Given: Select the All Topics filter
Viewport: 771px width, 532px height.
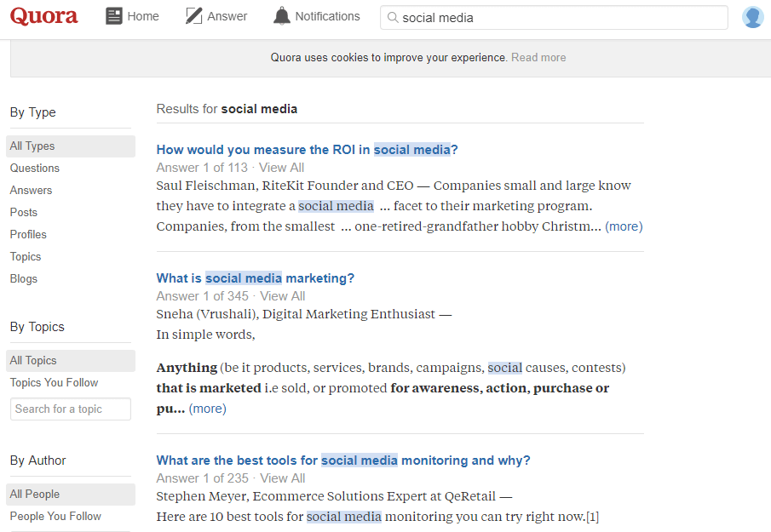Looking at the screenshot, I should tap(71, 361).
